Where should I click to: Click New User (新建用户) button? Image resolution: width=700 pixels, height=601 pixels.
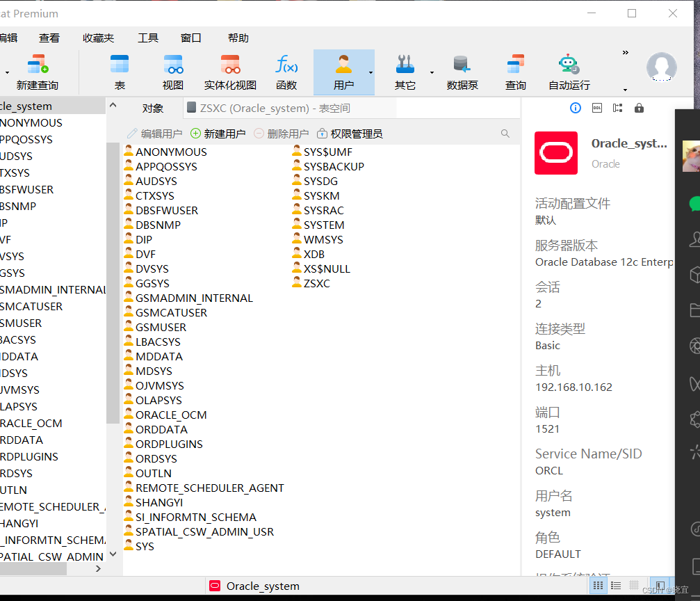click(218, 134)
